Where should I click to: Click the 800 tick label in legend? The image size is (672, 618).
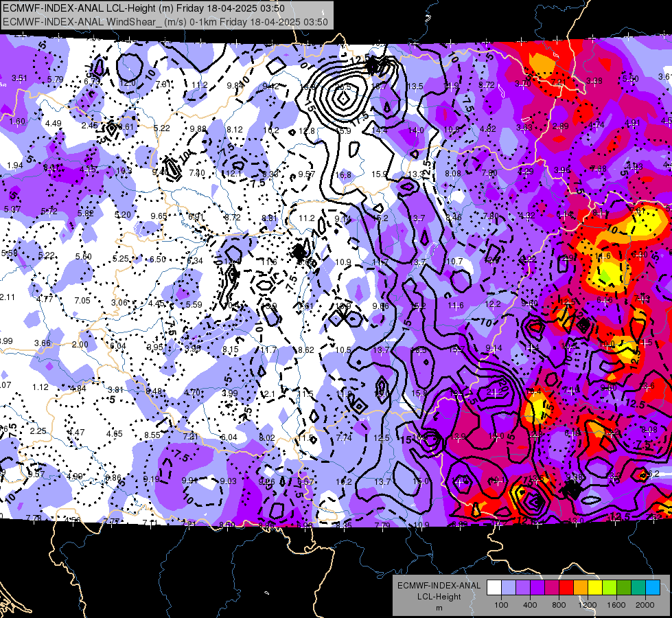(559, 605)
